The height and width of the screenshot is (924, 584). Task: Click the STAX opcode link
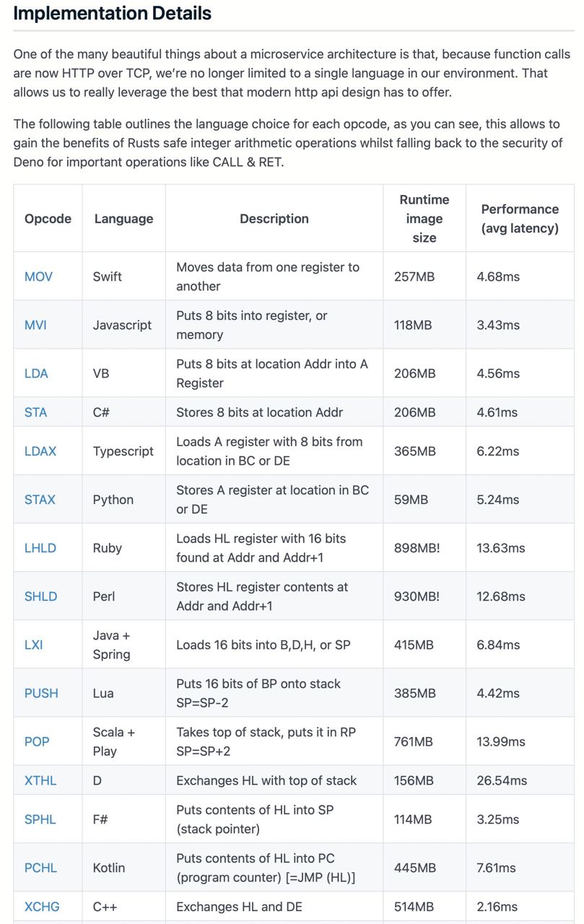[x=40, y=500]
